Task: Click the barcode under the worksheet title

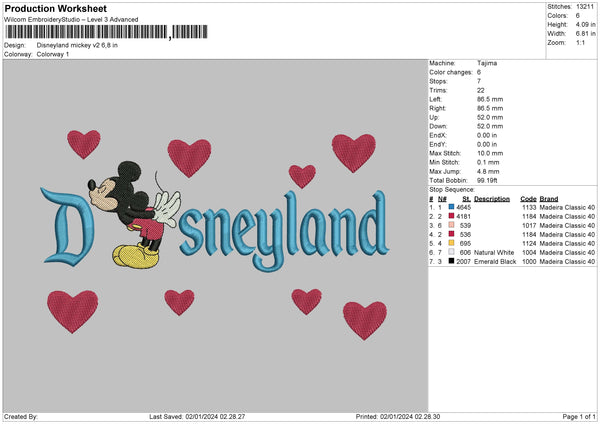Action: tap(87, 33)
